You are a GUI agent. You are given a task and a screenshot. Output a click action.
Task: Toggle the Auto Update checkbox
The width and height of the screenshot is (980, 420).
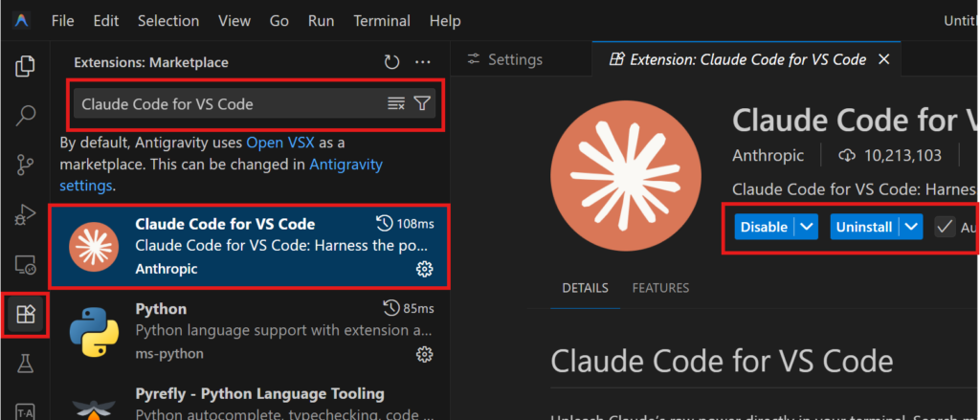[945, 227]
